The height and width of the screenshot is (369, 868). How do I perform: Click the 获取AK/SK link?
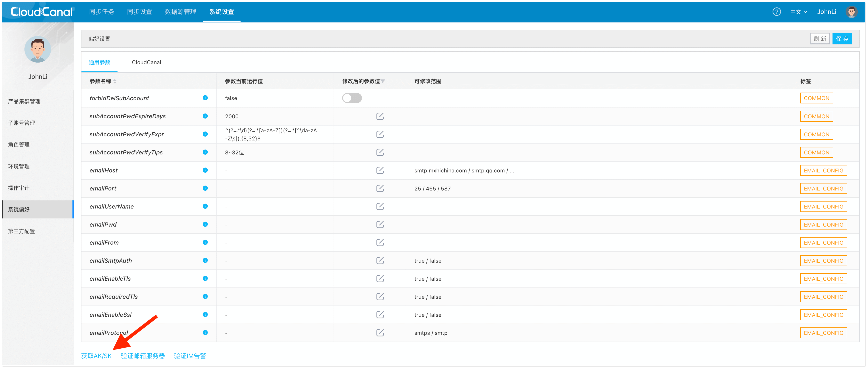point(96,356)
